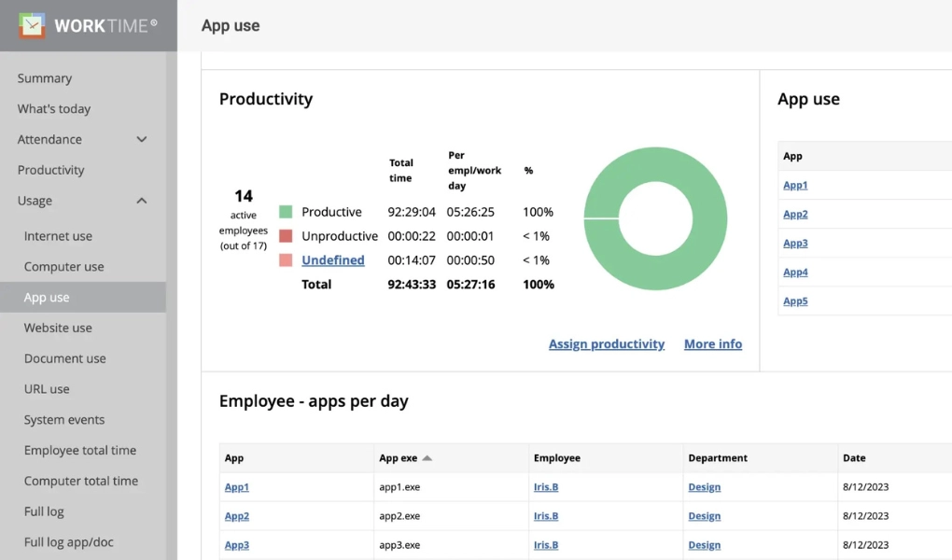This screenshot has height=560, width=952.
Task: Click the green Productive legend swatch
Action: click(x=286, y=212)
